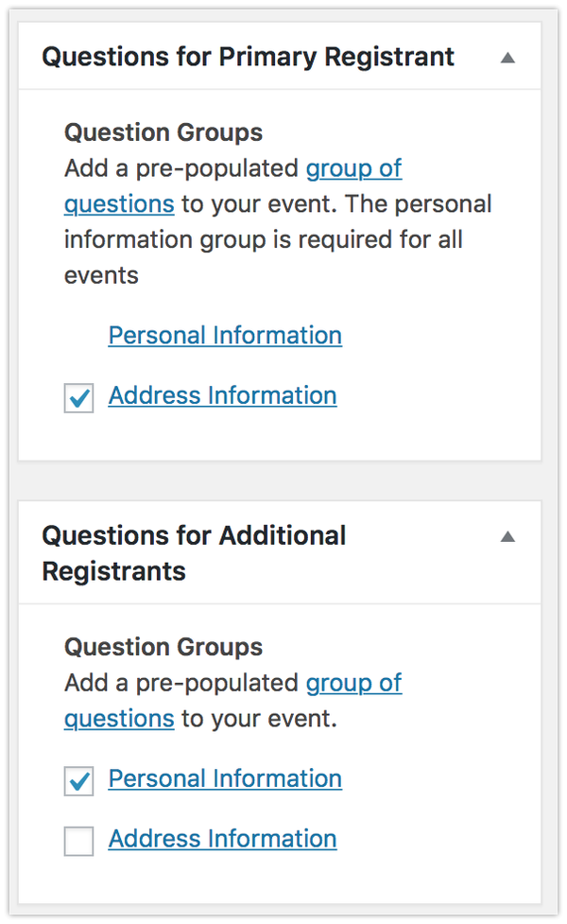This screenshot has height=924, width=567.
Task: Open Personal Information link under Primary Registrant
Action: point(225,336)
